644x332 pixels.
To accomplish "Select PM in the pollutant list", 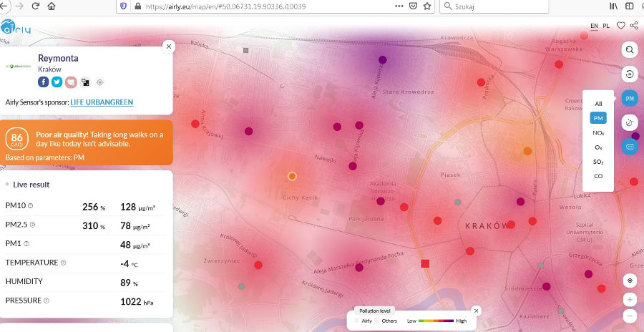I will pyautogui.click(x=598, y=118).
